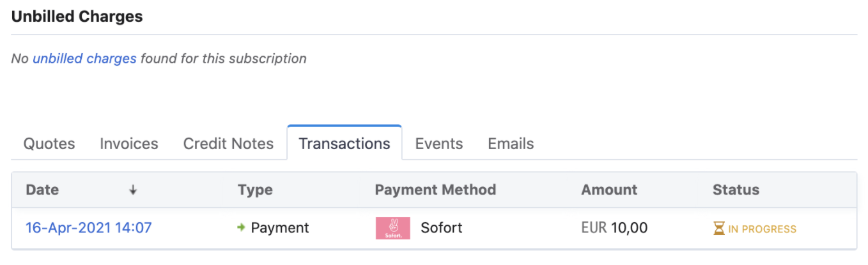Sort transactions by Date arrow

[x=133, y=190]
